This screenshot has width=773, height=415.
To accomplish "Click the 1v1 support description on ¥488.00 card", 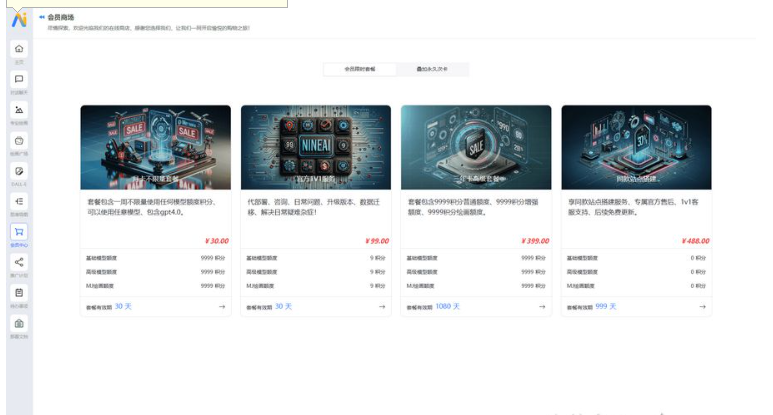I will [x=633, y=207].
